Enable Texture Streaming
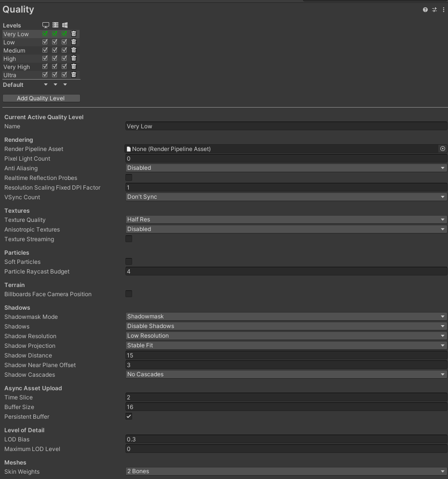The height and width of the screenshot is (479, 448). pos(129,239)
